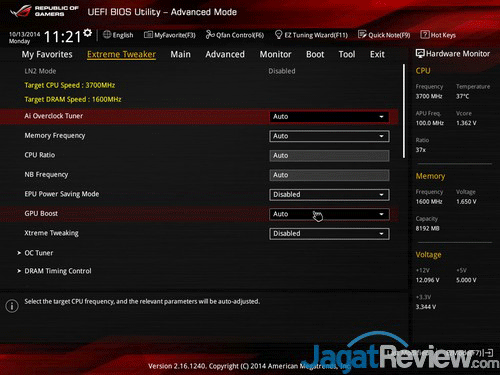The image size is (500, 375).
Task: Open GPU Boost dropdown
Action: tap(329, 214)
